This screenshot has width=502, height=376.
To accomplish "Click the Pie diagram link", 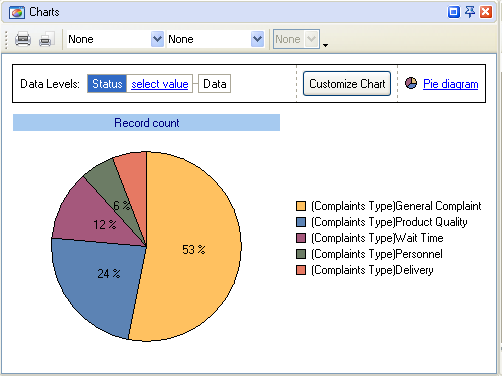I will pyautogui.click(x=451, y=84).
